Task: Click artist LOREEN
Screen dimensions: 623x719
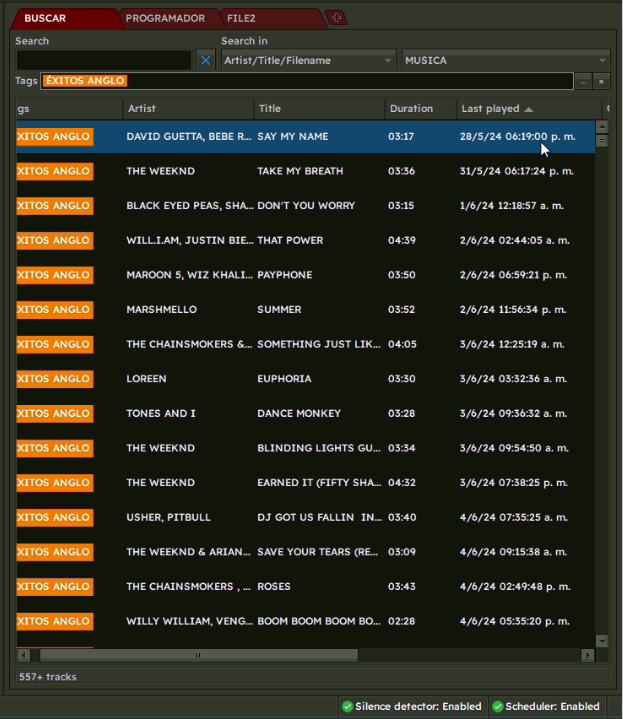Action: [146, 379]
